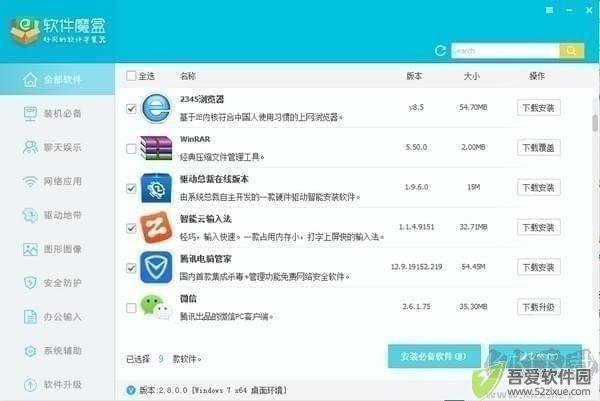Click the gear icon next to 驱动地带
This screenshot has height=401, width=600.
coord(30,215)
